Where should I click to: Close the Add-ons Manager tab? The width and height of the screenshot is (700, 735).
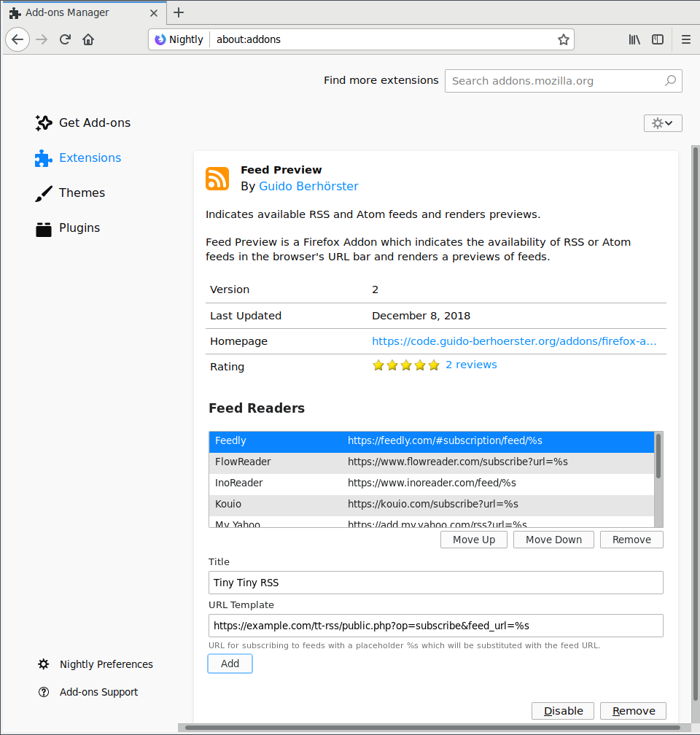[x=154, y=13]
